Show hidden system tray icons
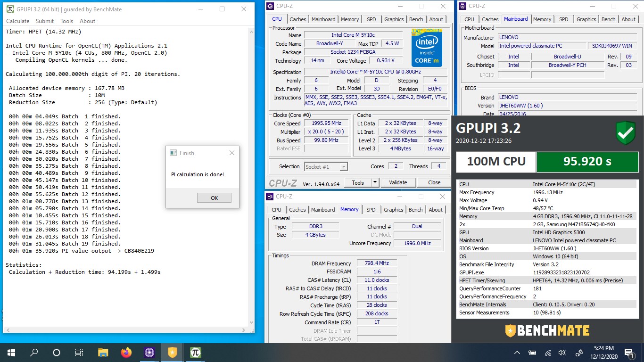Viewport: 644px width, 362px height. point(517,352)
